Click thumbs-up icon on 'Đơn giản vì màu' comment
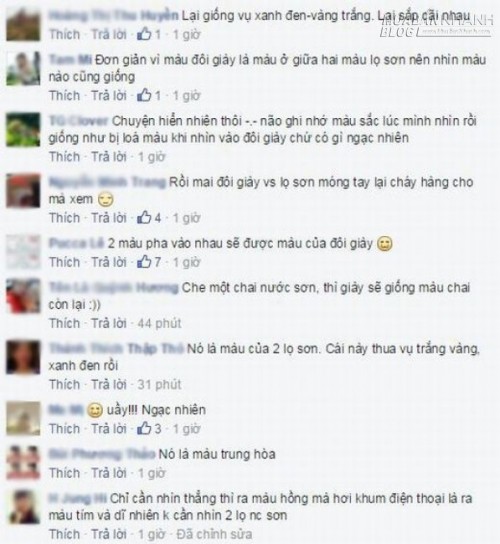This screenshot has width=500, height=544. pyautogui.click(x=144, y=95)
